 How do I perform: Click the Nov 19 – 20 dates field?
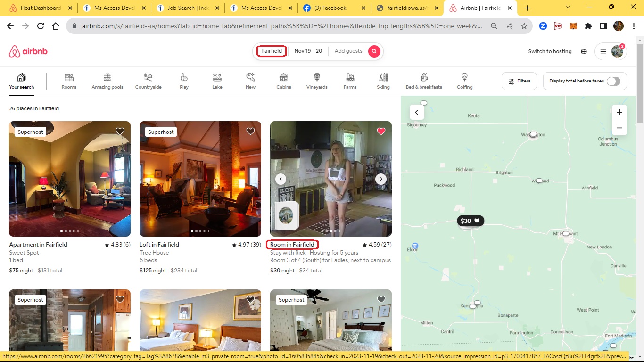308,51
